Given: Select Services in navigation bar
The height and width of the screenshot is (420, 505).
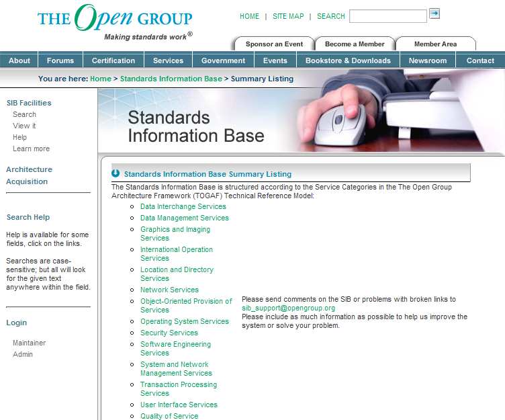Looking at the screenshot, I should tap(168, 60).
